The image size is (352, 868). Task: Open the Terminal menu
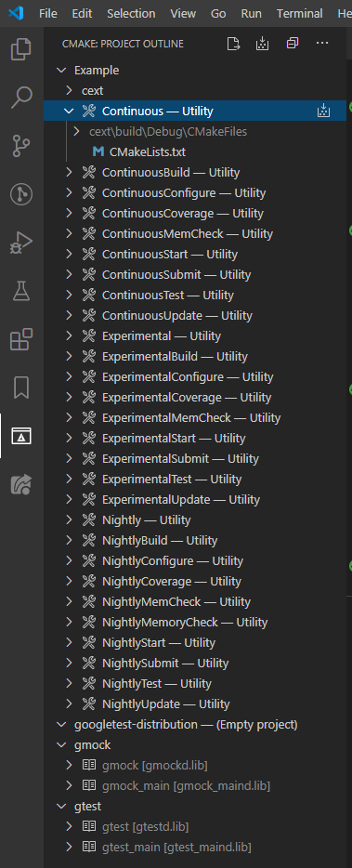(x=300, y=13)
